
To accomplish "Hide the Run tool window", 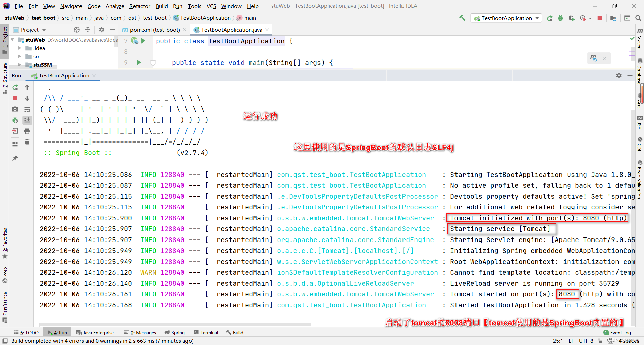I will (630, 75).
